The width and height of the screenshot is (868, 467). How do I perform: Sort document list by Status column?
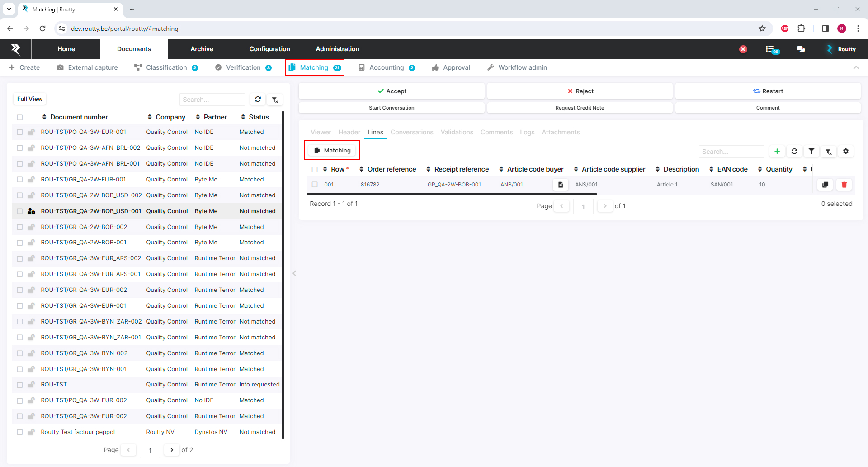[255, 117]
